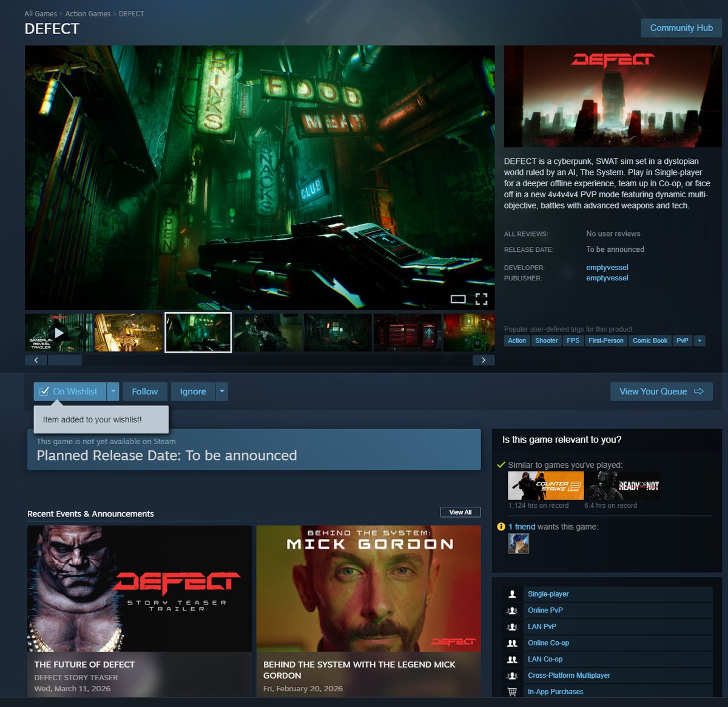Open In-App Purchases feature link

[555, 692]
